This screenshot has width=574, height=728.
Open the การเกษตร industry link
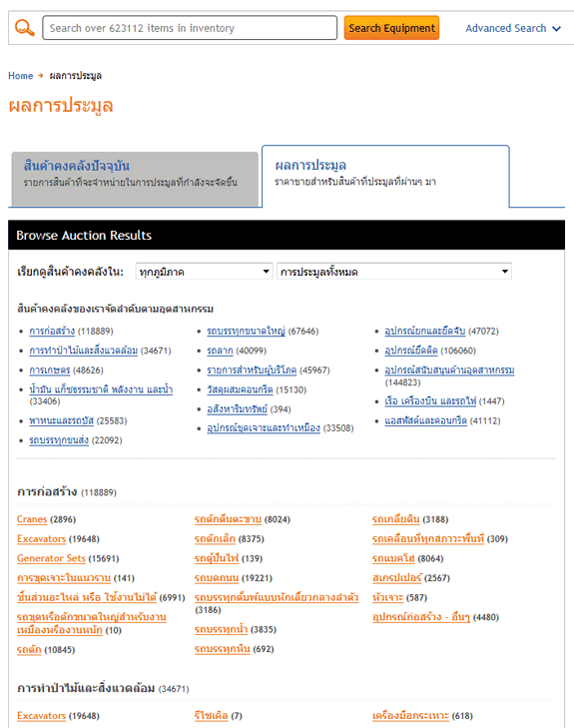[x=50, y=370]
